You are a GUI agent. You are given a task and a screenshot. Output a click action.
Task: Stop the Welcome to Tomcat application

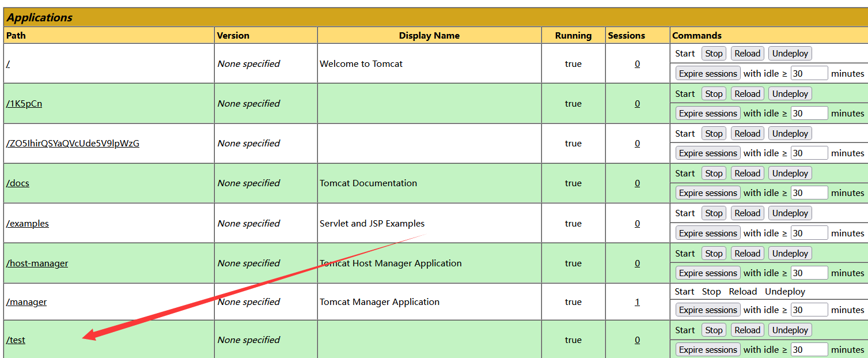coord(714,54)
